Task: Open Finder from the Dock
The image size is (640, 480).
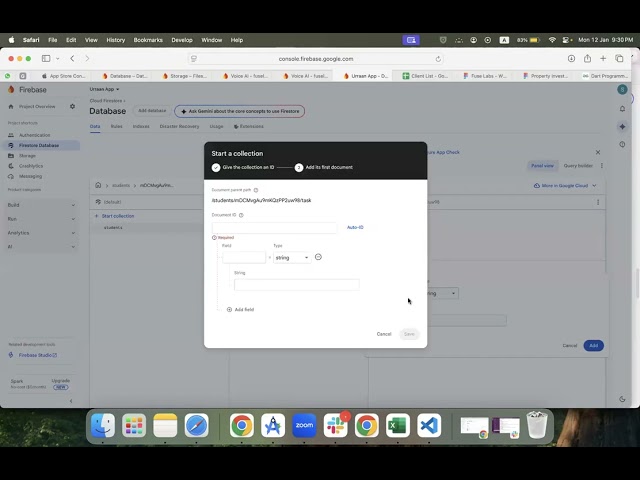Action: click(x=103, y=425)
